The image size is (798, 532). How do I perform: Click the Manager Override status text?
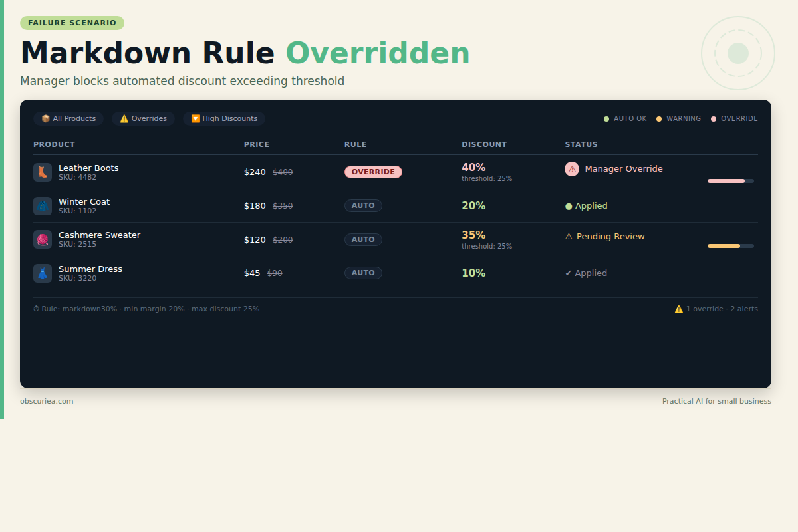point(624,169)
